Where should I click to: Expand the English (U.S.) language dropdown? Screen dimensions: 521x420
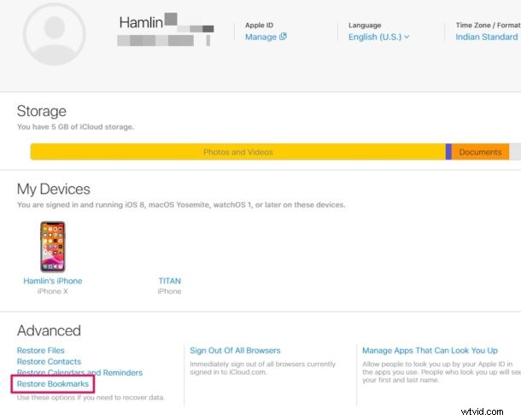tap(378, 37)
